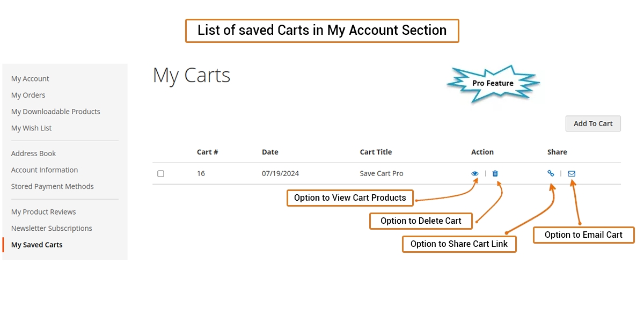Go to My Orders page

pos(28,96)
